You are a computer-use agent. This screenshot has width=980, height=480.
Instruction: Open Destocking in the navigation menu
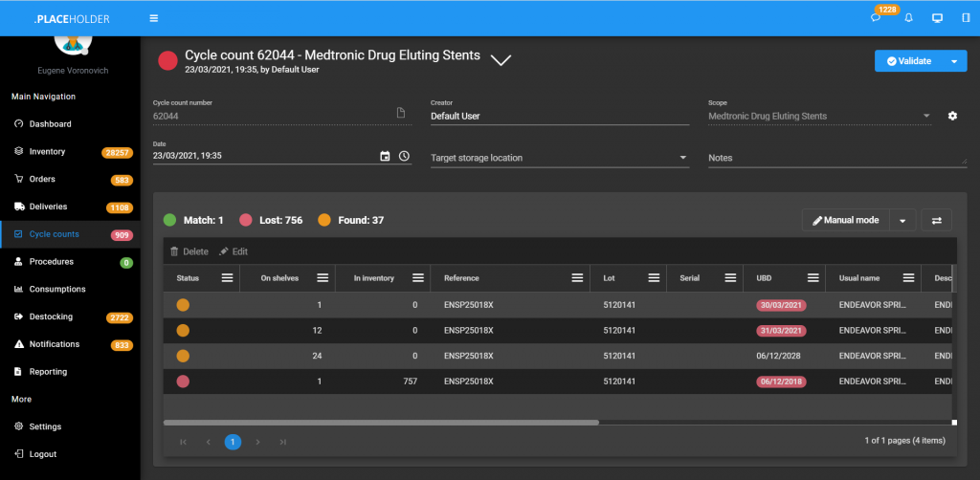51,316
